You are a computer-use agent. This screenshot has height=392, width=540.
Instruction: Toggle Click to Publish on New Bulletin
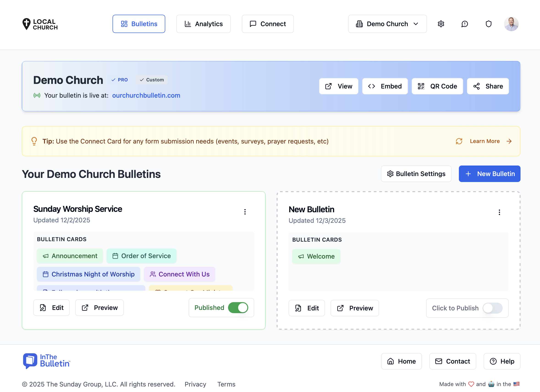click(x=492, y=308)
